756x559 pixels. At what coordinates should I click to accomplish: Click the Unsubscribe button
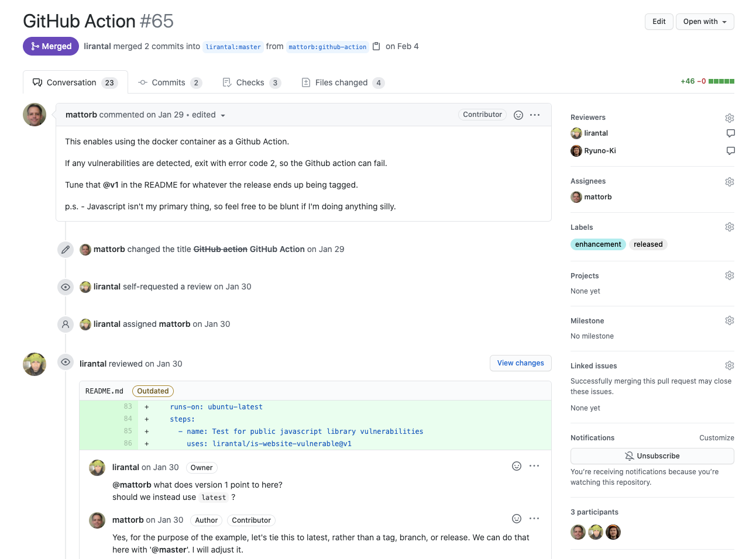click(652, 456)
